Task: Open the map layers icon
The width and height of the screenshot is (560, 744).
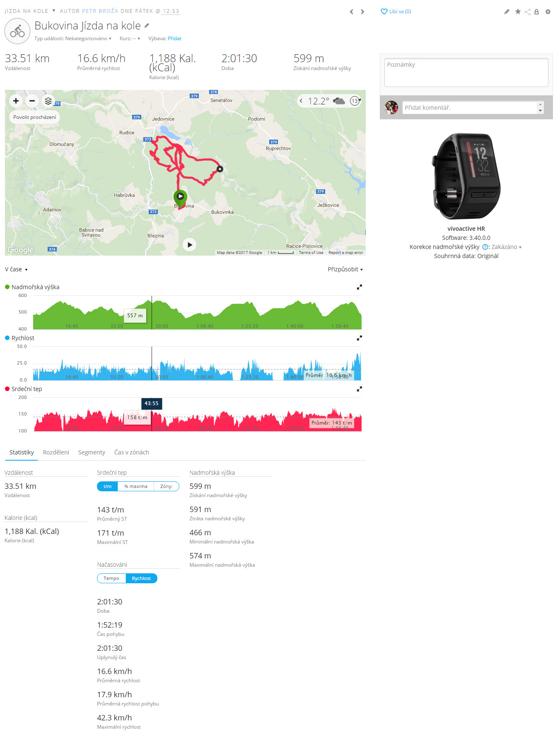Action: coord(48,101)
